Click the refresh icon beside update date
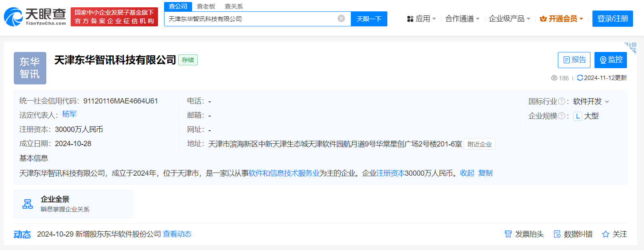The image size is (644, 250). pos(580,78)
